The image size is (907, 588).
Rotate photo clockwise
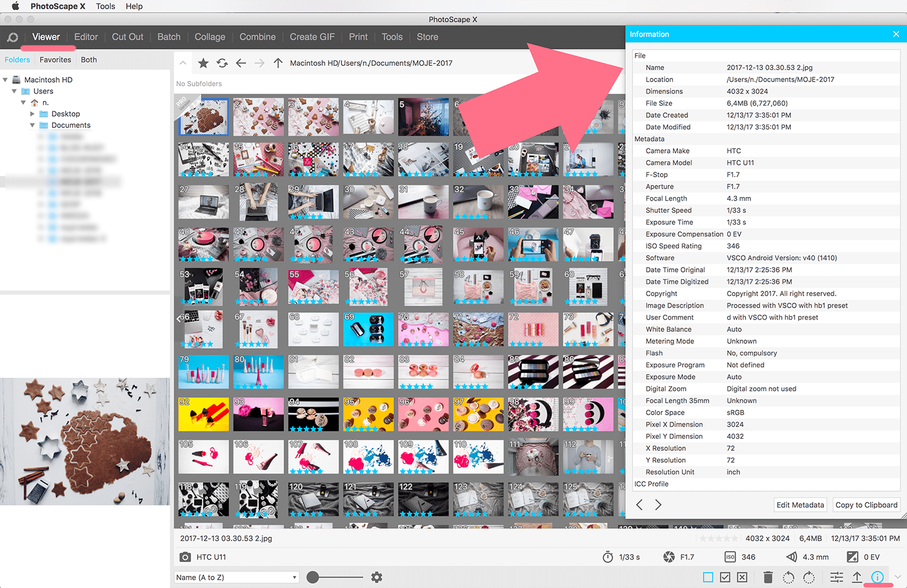809,577
